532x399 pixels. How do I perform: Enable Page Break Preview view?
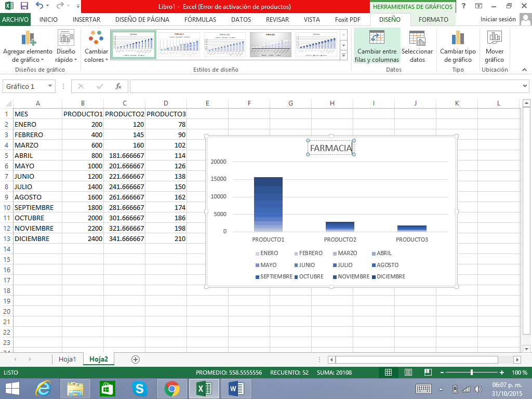pos(428,373)
